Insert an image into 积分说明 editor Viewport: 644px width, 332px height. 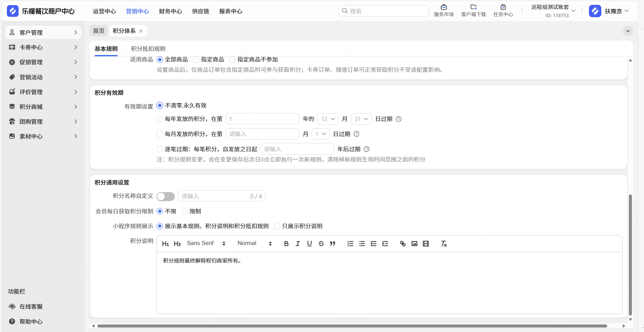tap(414, 244)
